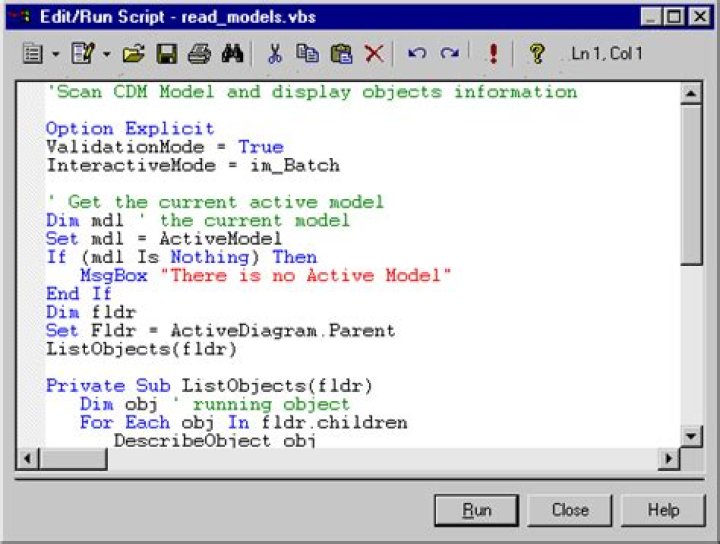Click the 'End If' line
Image resolution: width=720 pixels, height=544 pixels.
pyautogui.click(x=79, y=294)
